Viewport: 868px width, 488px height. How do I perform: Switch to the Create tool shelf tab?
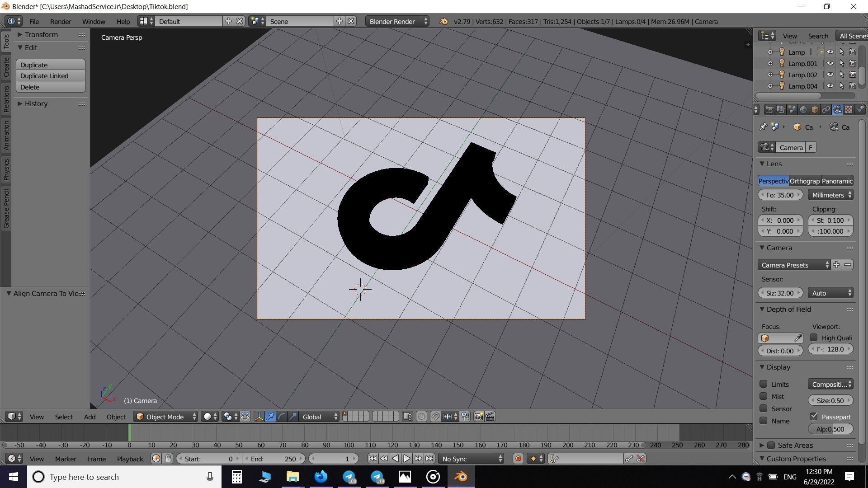pyautogui.click(x=6, y=67)
